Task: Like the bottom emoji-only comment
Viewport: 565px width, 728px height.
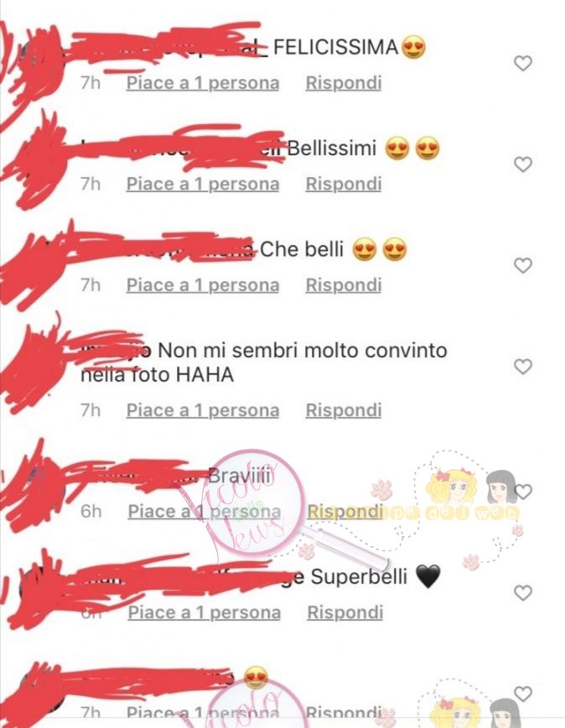Action: point(523,694)
